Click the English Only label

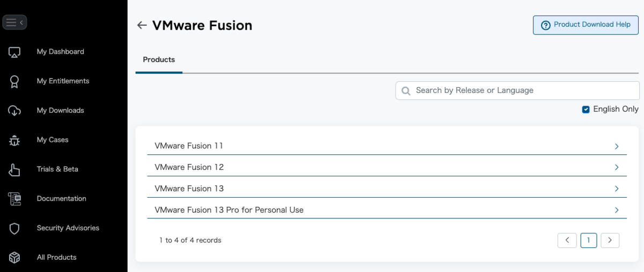pos(616,109)
